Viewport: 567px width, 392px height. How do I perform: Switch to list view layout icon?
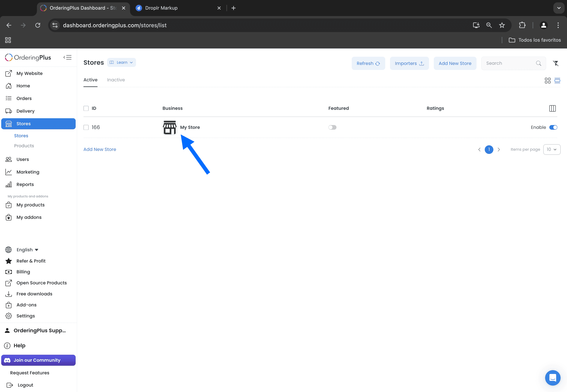click(x=557, y=81)
